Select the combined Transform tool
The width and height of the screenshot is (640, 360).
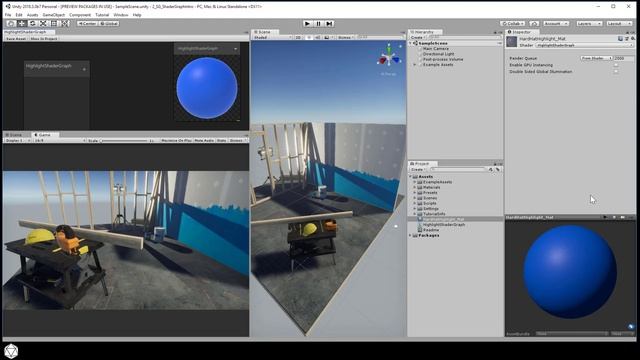click(x=65, y=24)
